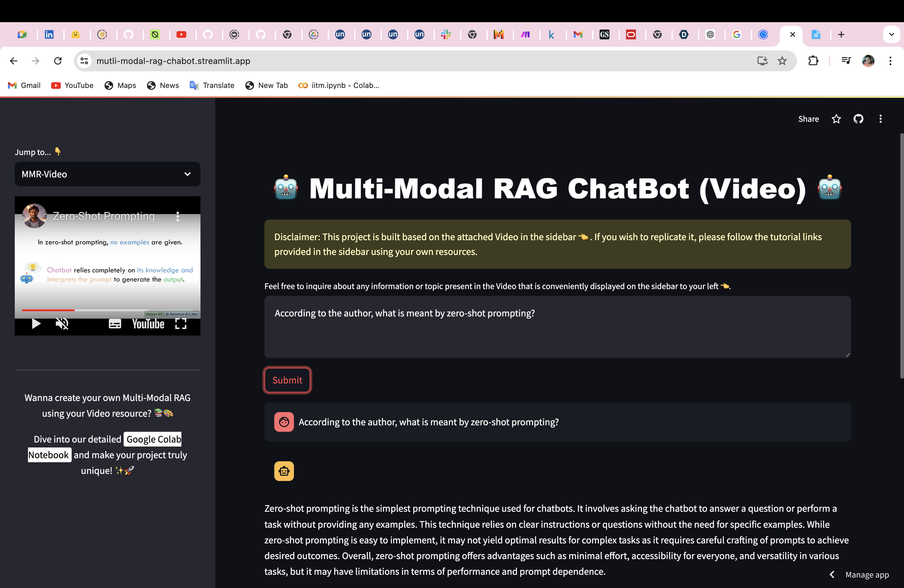Toggle subtitles on the embedded video
The image size is (904, 588).
click(x=115, y=324)
